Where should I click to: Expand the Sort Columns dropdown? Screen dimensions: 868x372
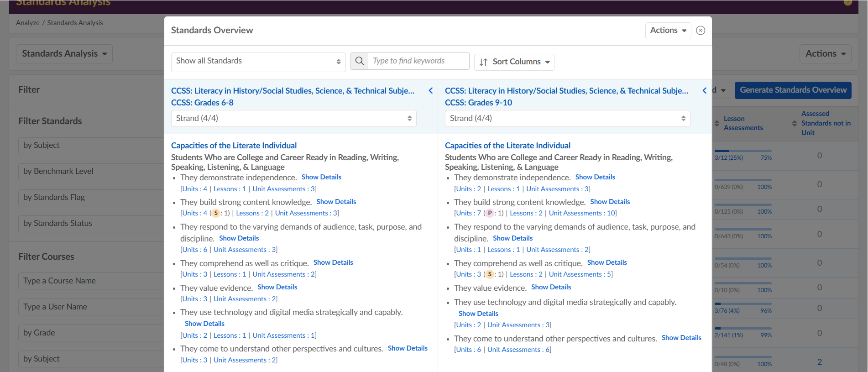[514, 62]
